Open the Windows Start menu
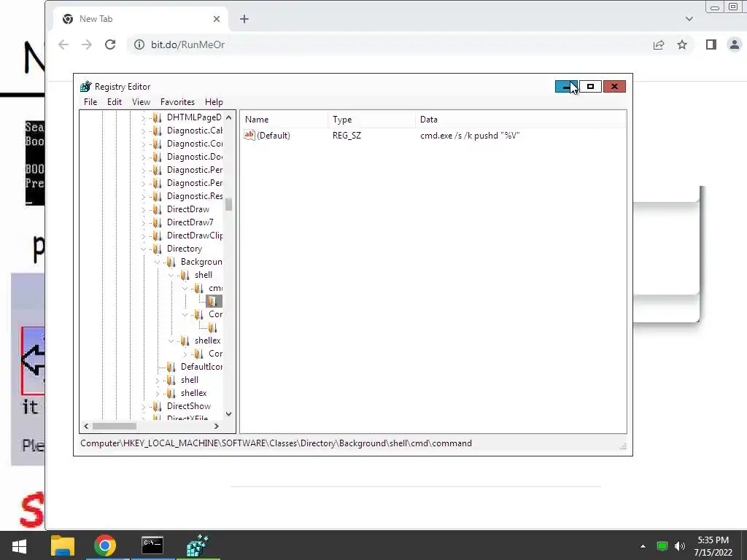Screen dimensions: 747x560 19,545
